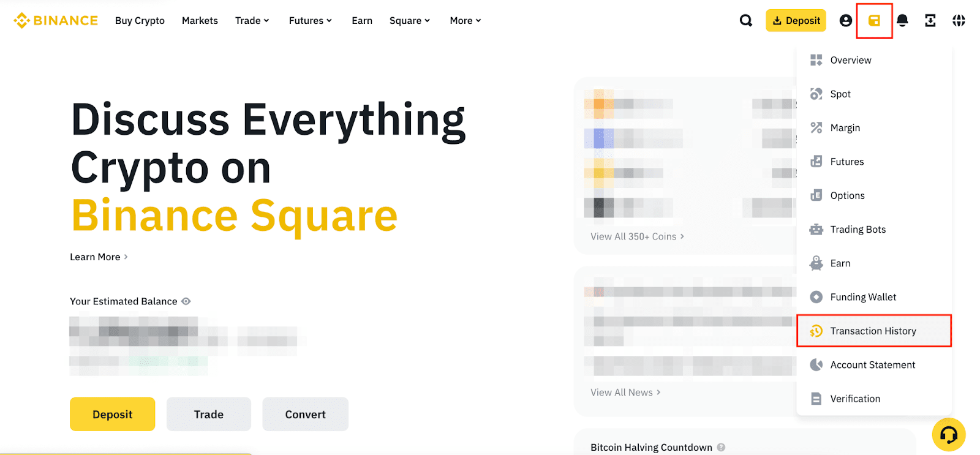Select Futures from wallet menu
The height and width of the screenshot is (455, 980).
coord(874,162)
